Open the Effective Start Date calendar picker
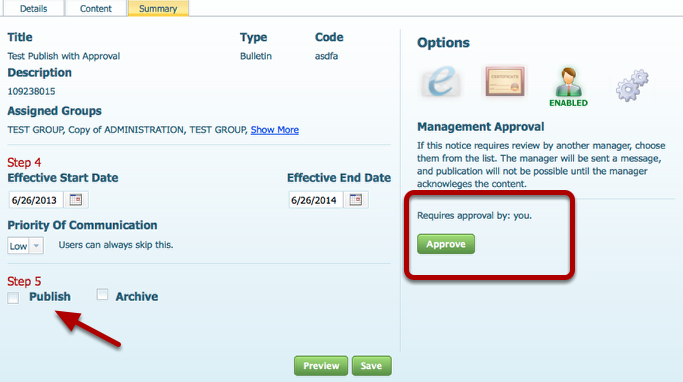The image size is (683, 382). 76,200
